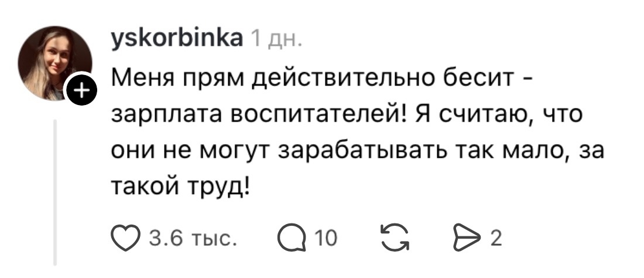
Task: Click the closing words "такой труд!"
Action: tap(180, 188)
